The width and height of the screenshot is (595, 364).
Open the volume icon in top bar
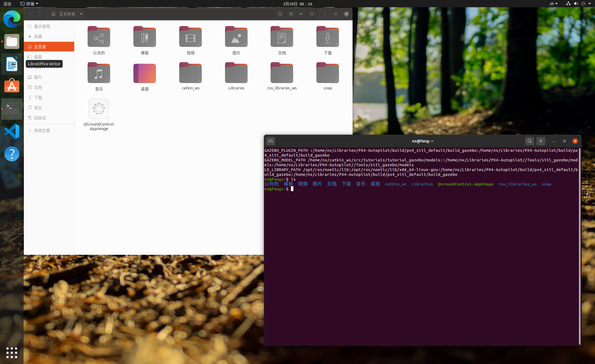click(576, 4)
